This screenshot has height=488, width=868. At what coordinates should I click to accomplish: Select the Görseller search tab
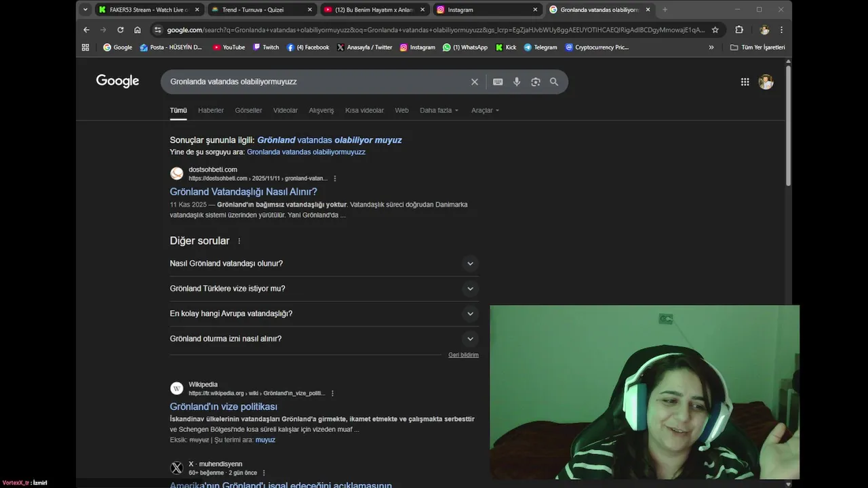248,110
